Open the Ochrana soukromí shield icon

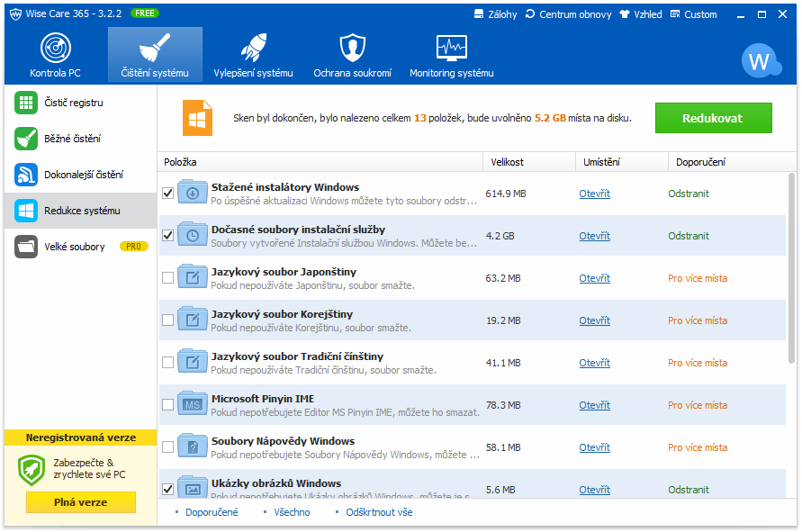tap(353, 48)
